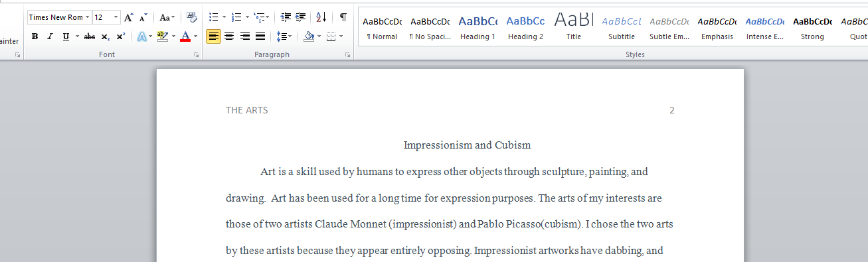Expand the Shading color dropdown arrow
This screenshot has width=868, height=262.
(318, 36)
